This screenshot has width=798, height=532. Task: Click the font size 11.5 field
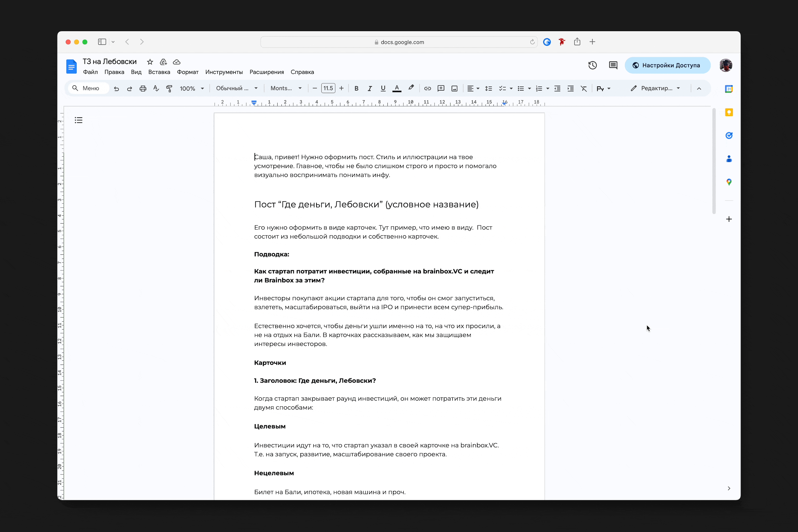(x=328, y=88)
